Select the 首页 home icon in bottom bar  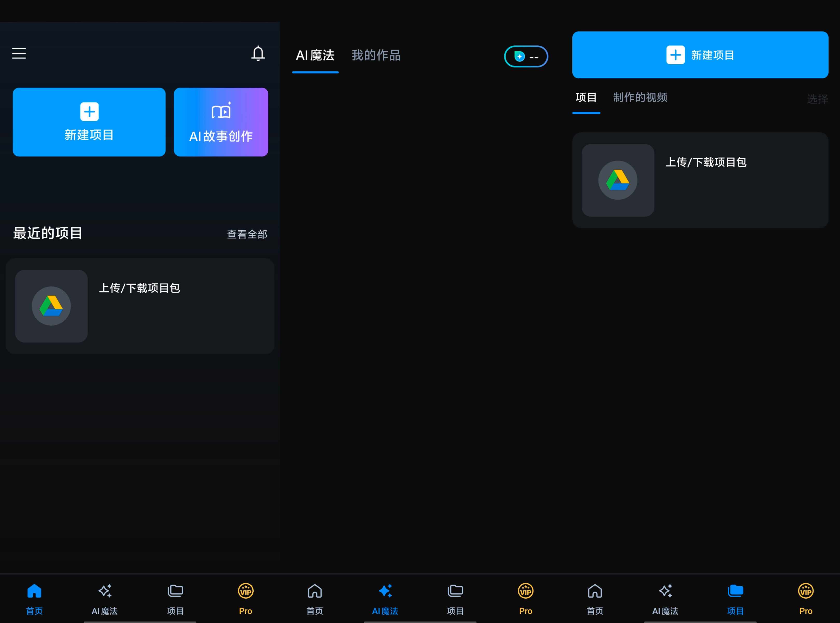[34, 591]
